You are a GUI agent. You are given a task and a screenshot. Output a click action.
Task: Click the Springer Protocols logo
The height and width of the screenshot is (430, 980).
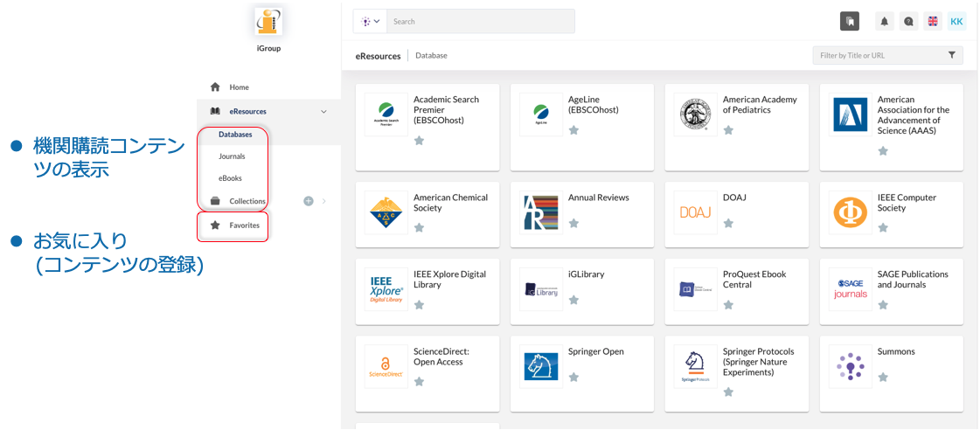(x=696, y=366)
